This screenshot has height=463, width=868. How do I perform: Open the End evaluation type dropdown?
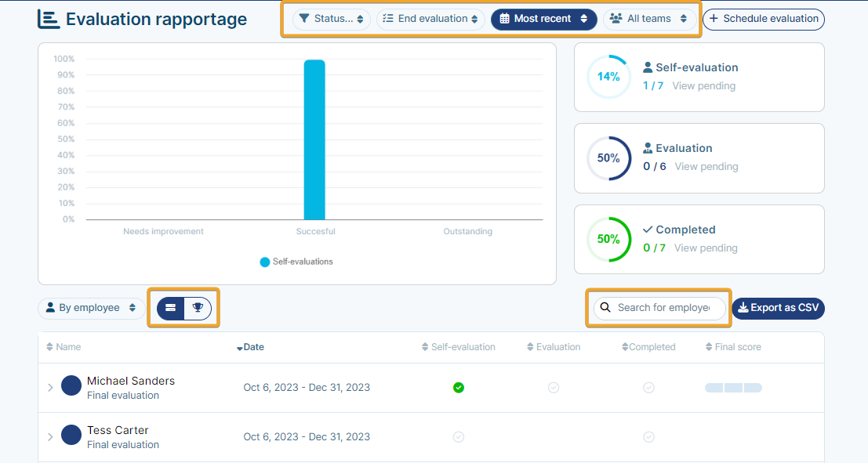pos(430,19)
